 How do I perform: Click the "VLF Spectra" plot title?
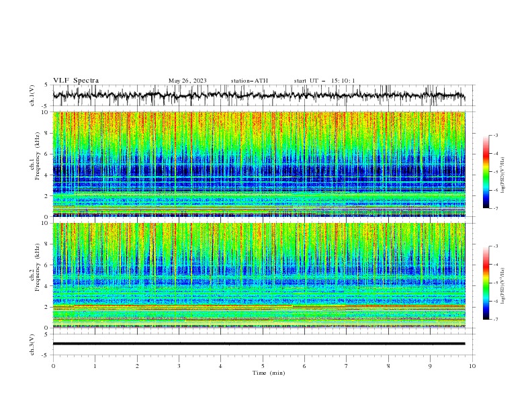76,81
